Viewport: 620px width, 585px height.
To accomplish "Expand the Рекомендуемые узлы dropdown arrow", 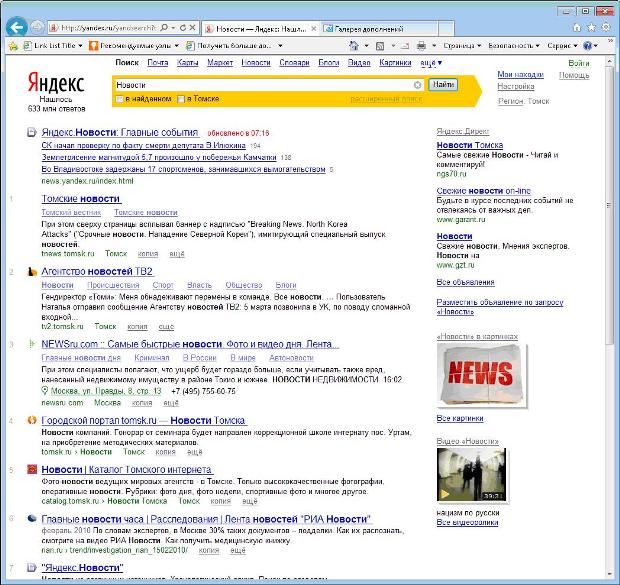I will [x=176, y=46].
